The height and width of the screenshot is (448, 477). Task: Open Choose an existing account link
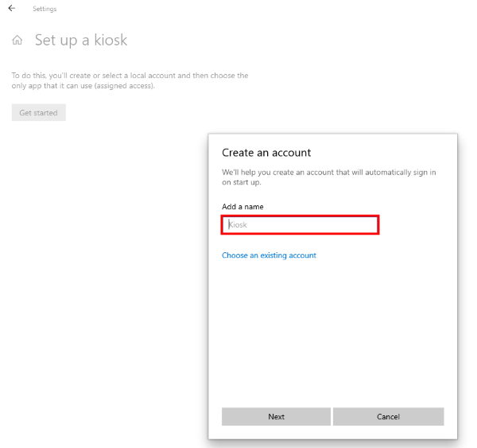pyautogui.click(x=269, y=255)
